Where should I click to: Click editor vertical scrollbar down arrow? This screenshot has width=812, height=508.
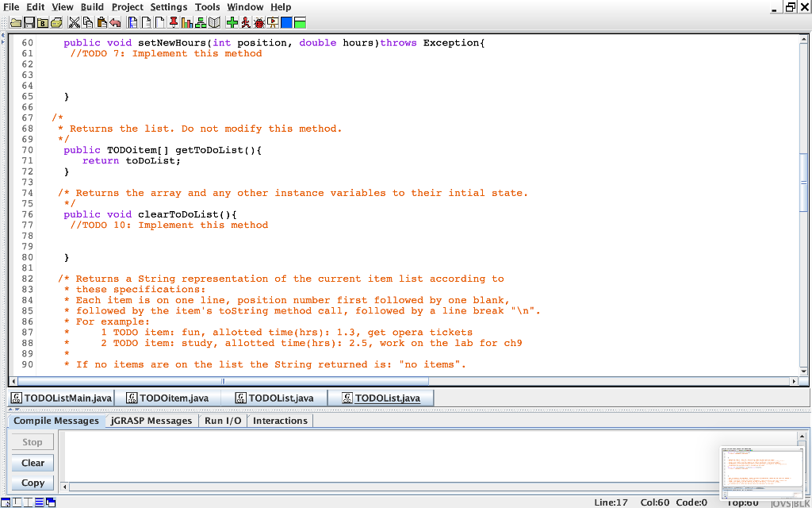804,371
